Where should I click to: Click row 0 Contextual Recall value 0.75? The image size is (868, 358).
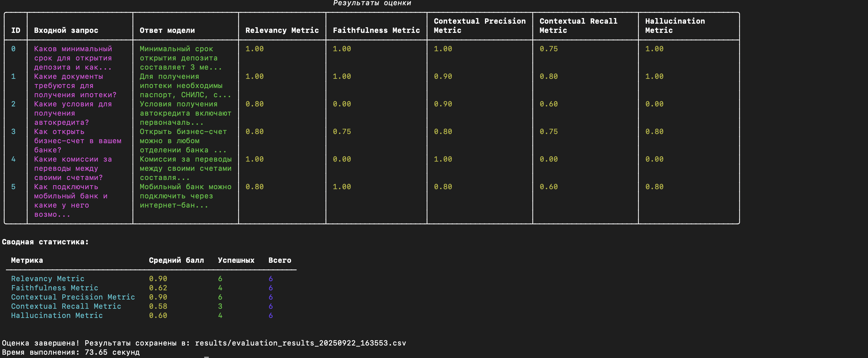point(549,49)
